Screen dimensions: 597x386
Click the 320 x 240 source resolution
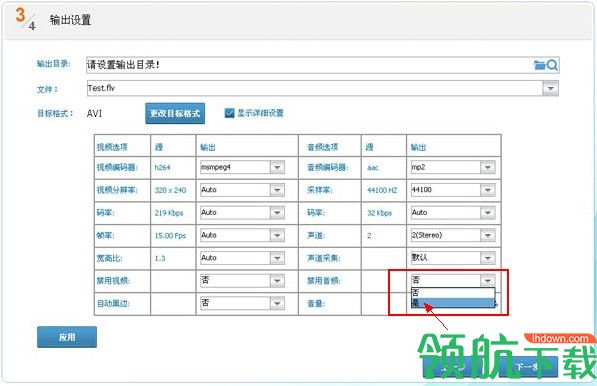tap(170, 190)
